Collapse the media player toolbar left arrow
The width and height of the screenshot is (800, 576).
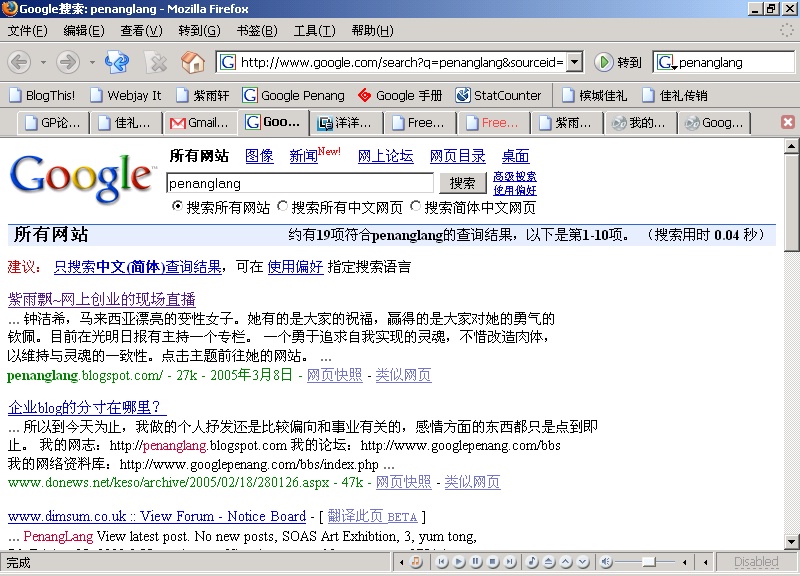click(x=402, y=563)
